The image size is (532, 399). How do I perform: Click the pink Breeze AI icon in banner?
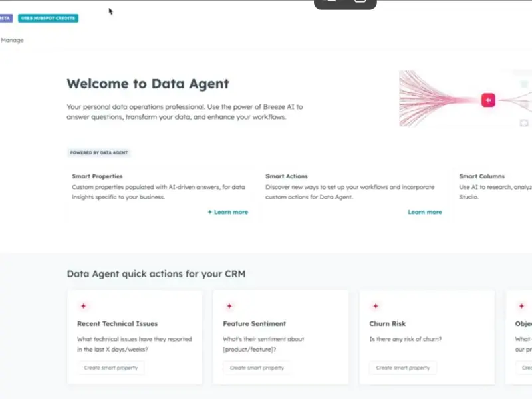pos(488,100)
